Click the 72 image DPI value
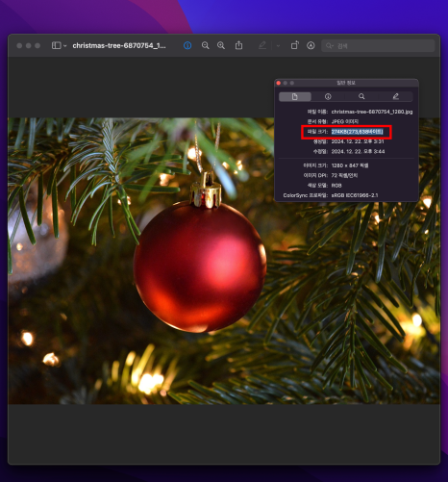Viewport: 448px width, 482px height. click(344, 175)
